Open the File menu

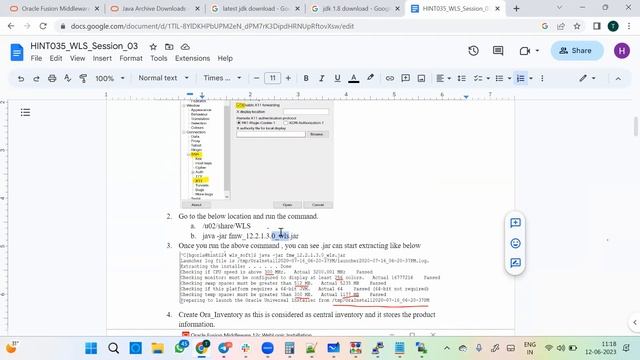[x=36, y=58]
